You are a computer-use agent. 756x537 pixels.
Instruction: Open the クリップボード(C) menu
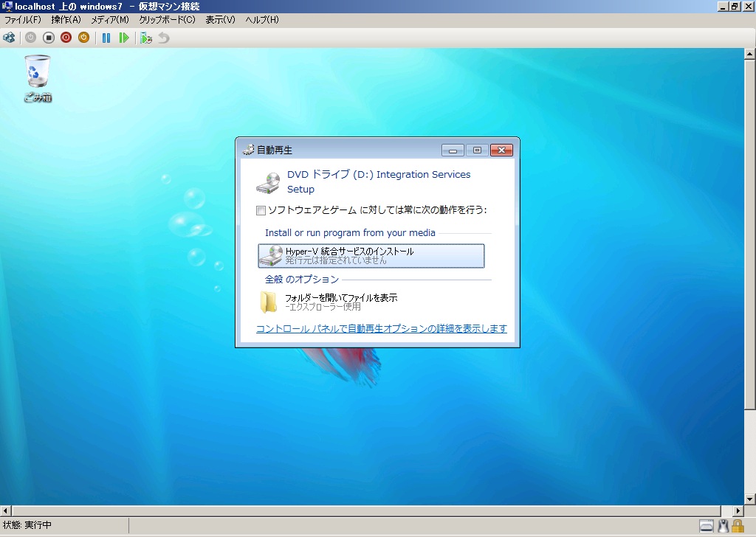click(x=167, y=20)
